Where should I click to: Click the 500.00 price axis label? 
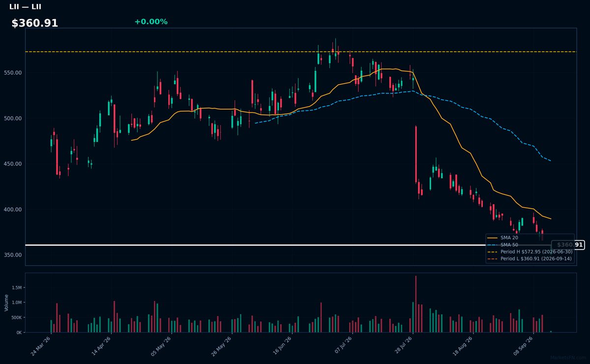click(13, 118)
